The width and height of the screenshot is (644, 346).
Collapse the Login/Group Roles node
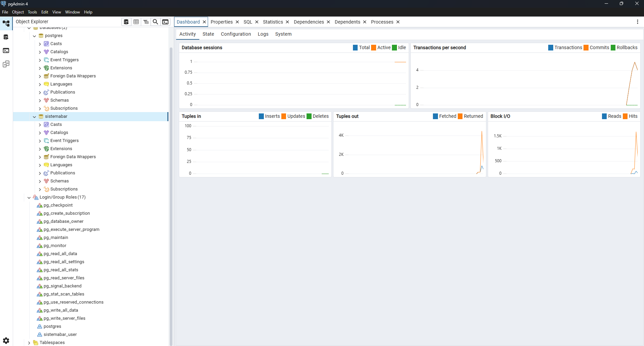(x=29, y=197)
